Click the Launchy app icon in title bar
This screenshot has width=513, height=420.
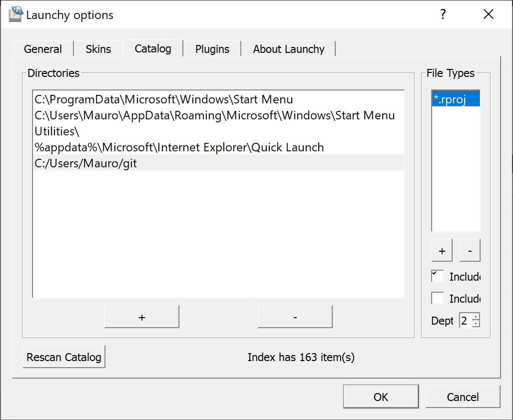pyautogui.click(x=15, y=14)
